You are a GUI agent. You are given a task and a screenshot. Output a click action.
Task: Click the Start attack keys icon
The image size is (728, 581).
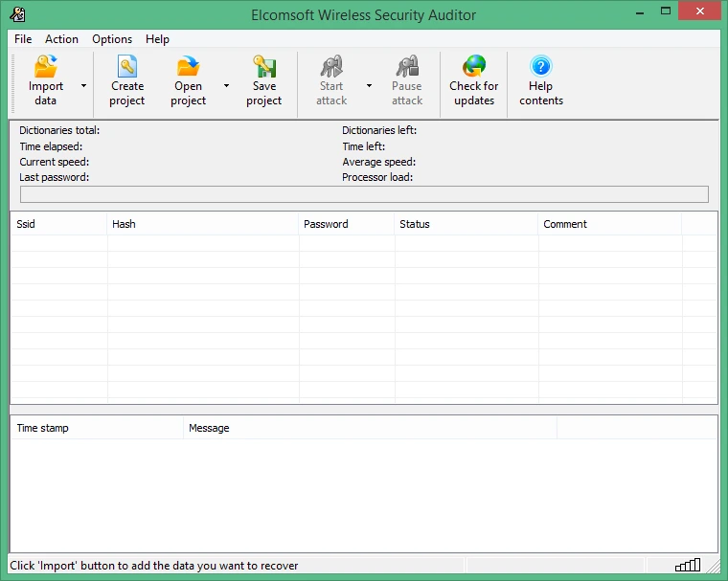[331, 66]
